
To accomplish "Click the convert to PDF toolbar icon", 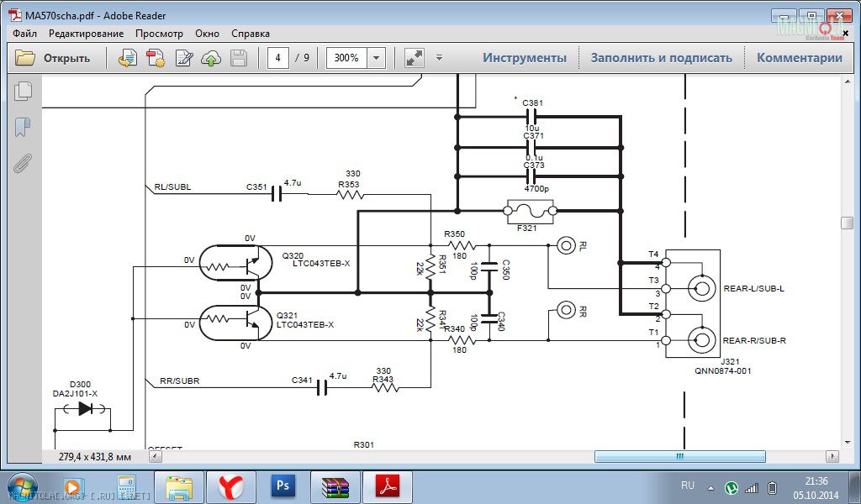I will 156,58.
